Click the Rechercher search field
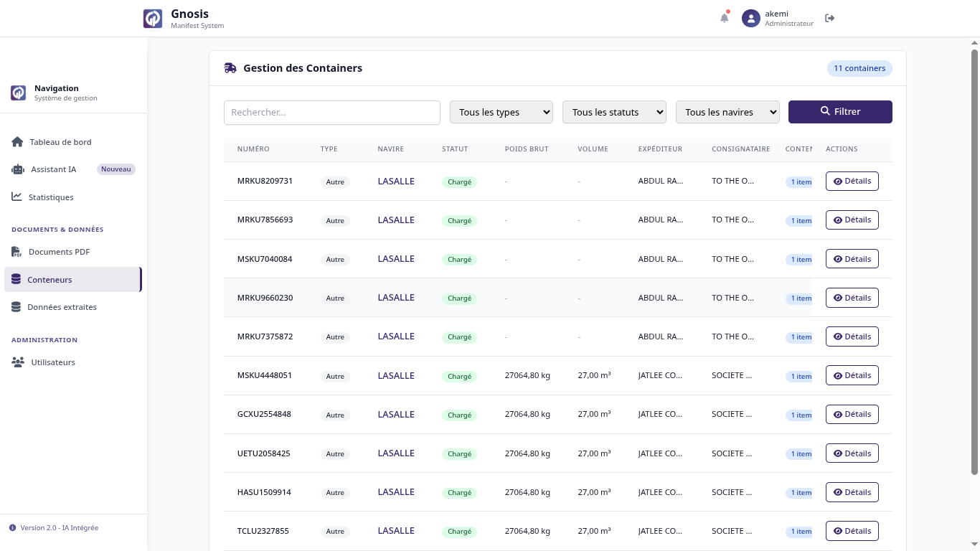 tap(331, 113)
